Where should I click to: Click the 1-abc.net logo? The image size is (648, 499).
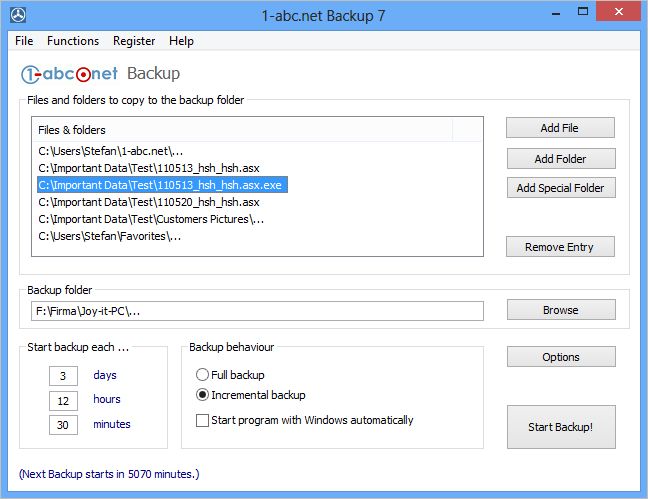click(70, 73)
